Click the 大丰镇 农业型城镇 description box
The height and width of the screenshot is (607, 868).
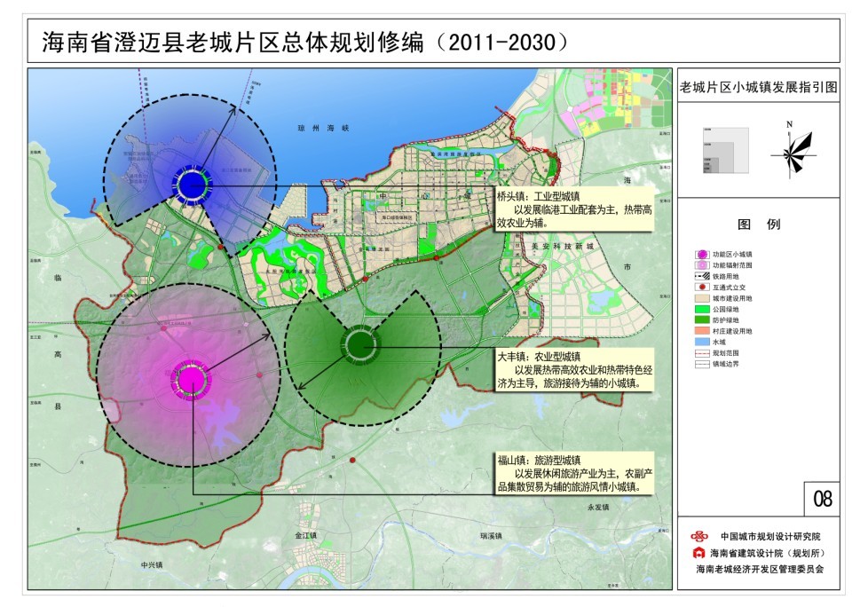point(573,368)
